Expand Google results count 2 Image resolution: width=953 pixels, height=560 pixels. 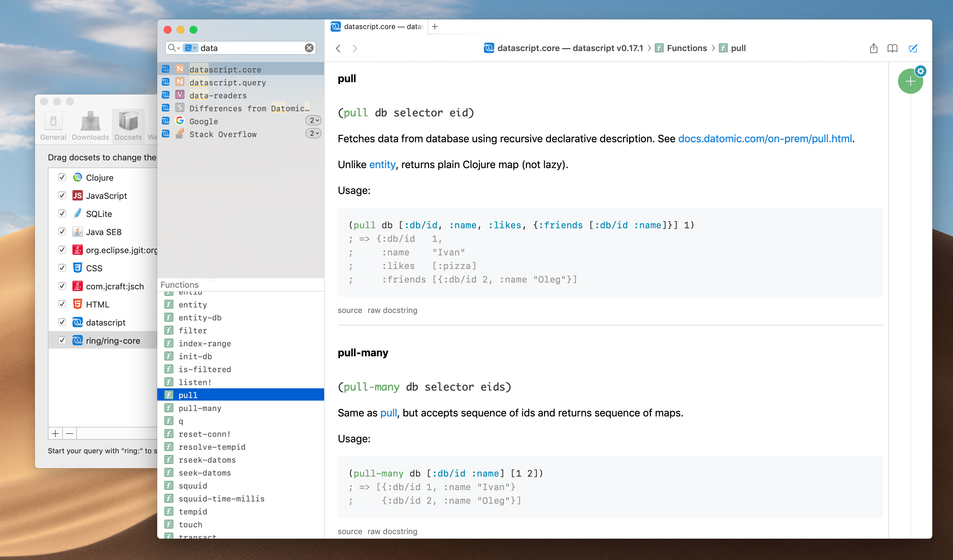[x=313, y=121]
